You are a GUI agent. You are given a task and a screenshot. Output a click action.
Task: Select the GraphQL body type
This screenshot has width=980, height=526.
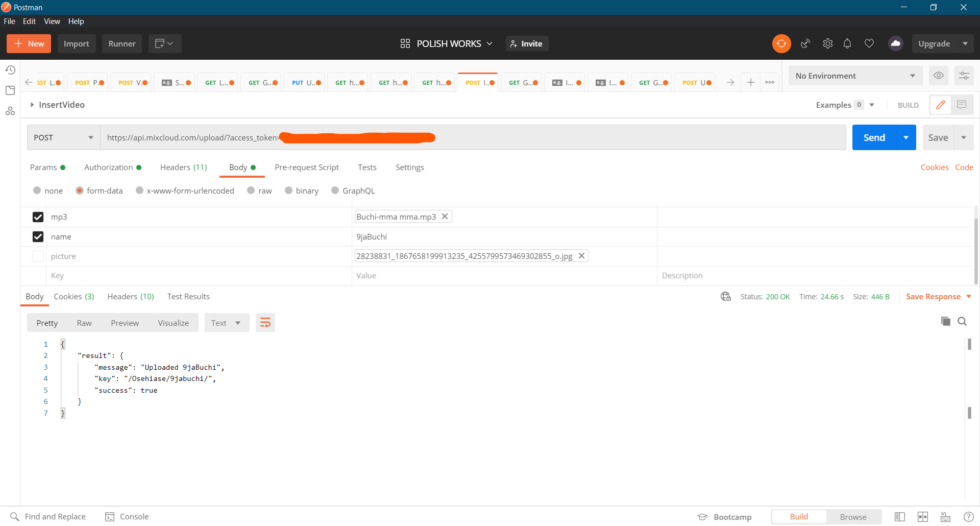coord(335,190)
